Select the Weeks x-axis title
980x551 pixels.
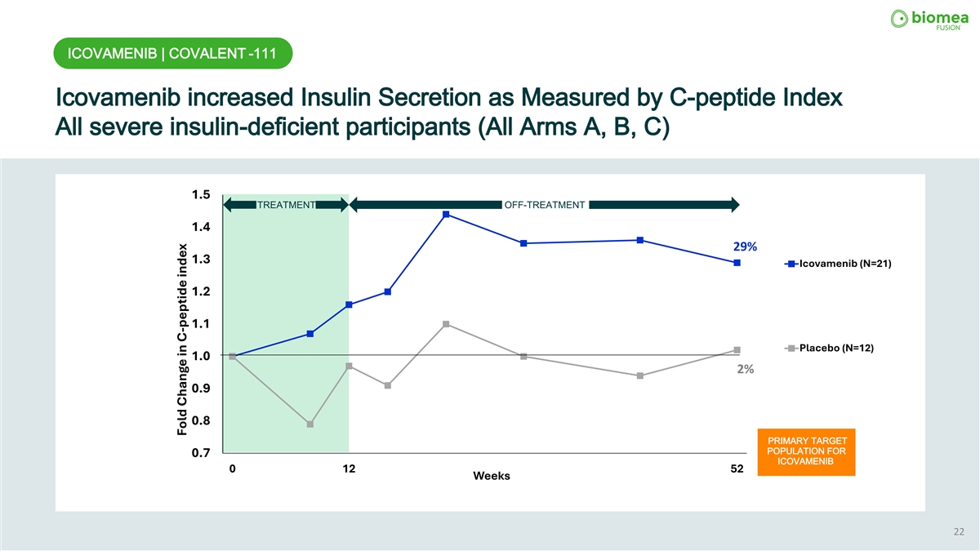tap(492, 477)
